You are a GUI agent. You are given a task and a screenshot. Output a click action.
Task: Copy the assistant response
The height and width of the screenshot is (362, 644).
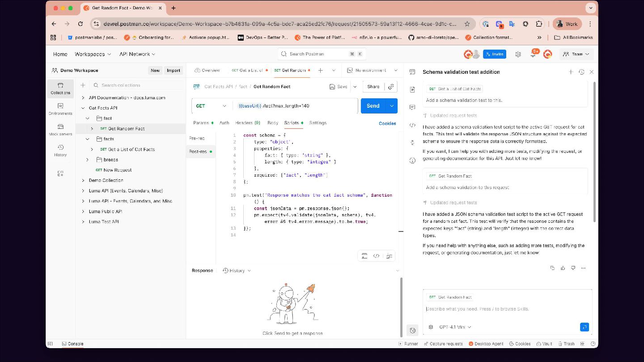click(x=552, y=268)
